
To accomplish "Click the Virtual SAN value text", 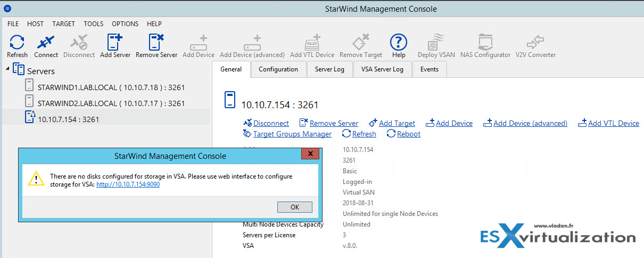I will click(358, 192).
